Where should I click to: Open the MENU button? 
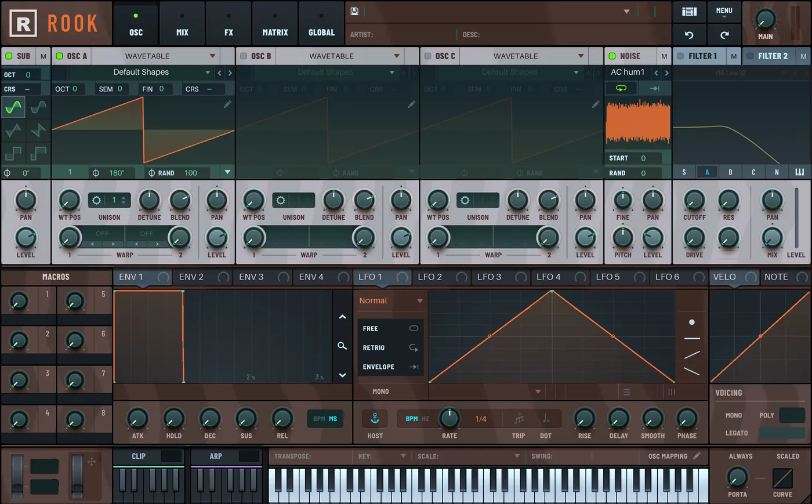click(724, 12)
